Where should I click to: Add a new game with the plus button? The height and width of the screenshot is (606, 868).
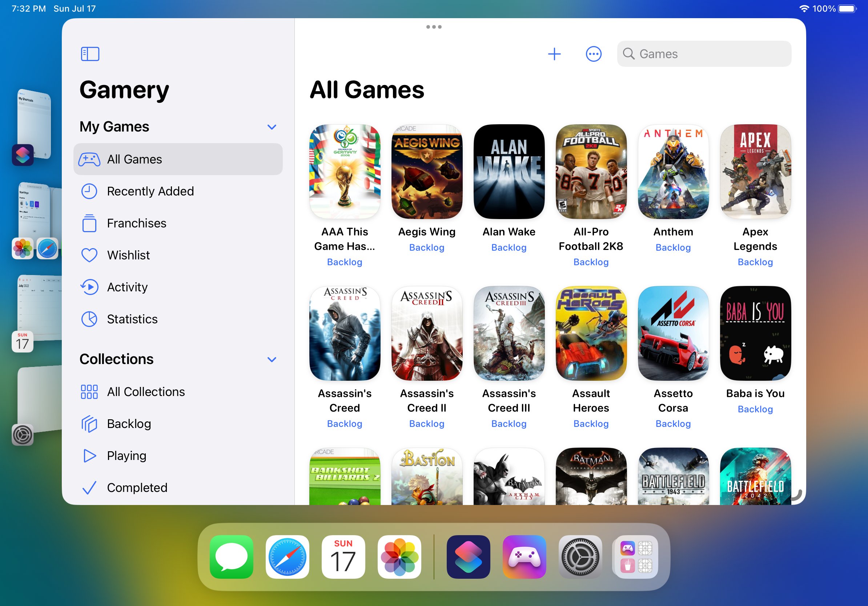coord(554,54)
